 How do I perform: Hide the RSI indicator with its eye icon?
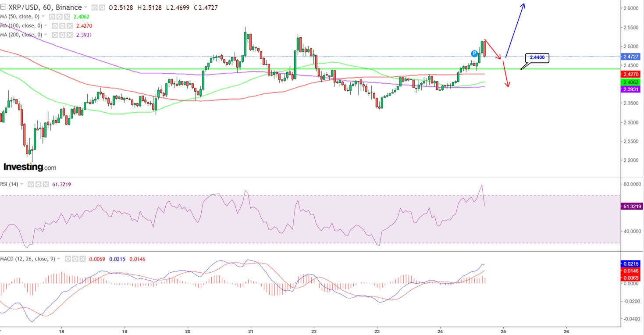click(x=31, y=185)
